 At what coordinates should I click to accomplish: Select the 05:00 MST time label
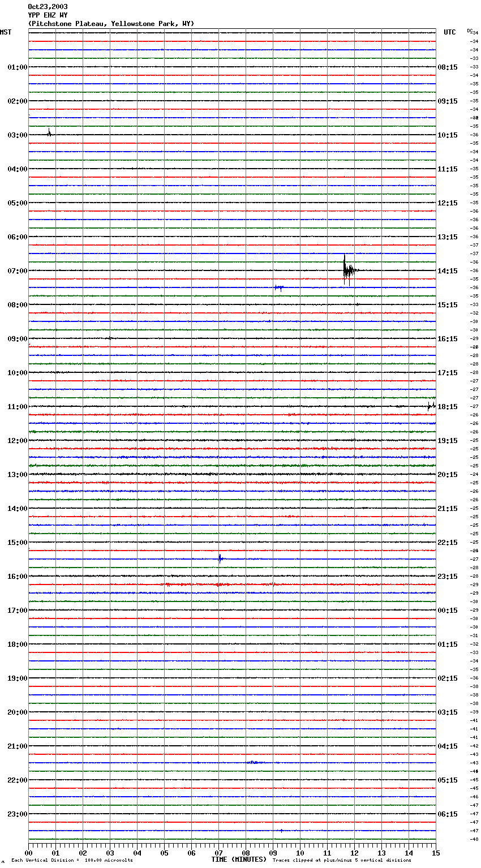(x=18, y=203)
